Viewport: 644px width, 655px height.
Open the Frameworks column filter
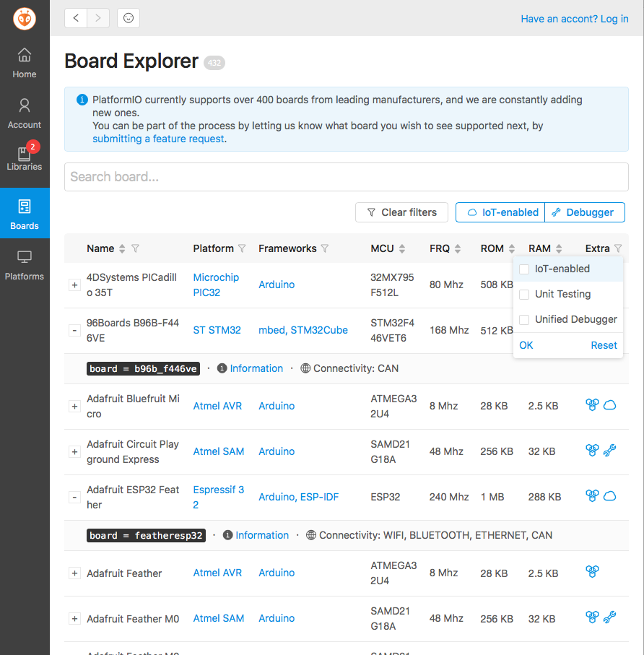coord(324,248)
